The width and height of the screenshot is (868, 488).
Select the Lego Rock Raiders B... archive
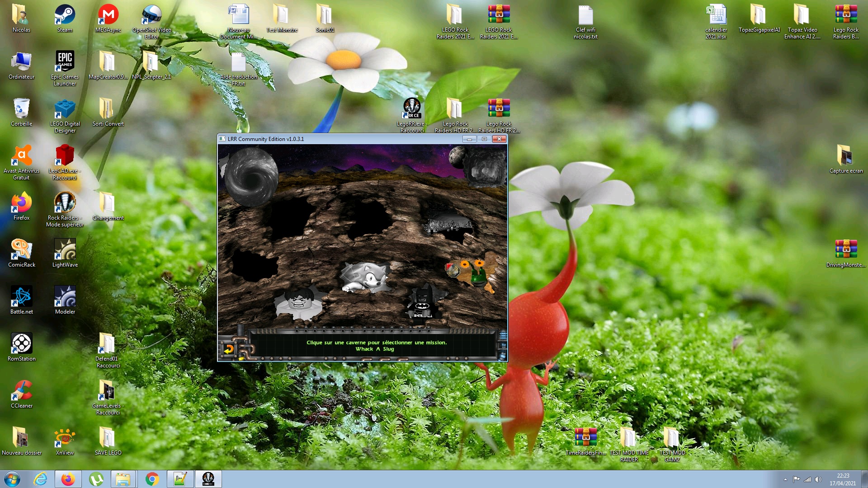point(846,22)
